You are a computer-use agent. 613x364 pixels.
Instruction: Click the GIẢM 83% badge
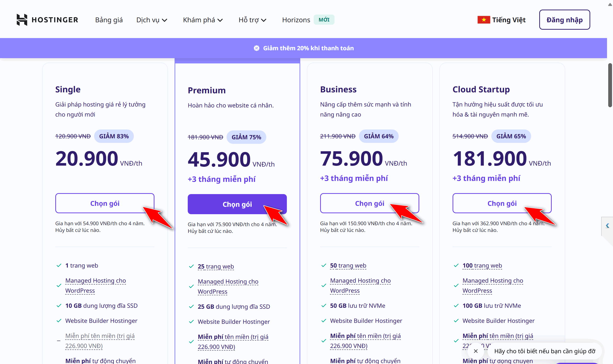(x=114, y=136)
